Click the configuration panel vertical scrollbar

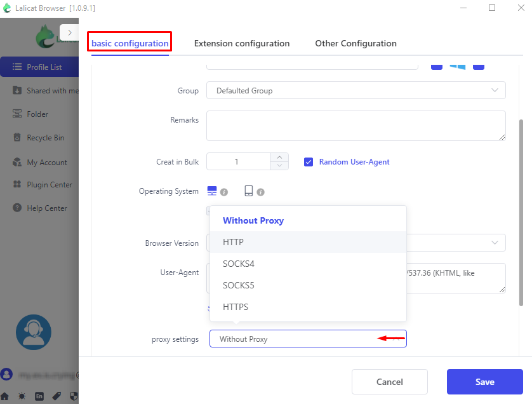[521, 213]
